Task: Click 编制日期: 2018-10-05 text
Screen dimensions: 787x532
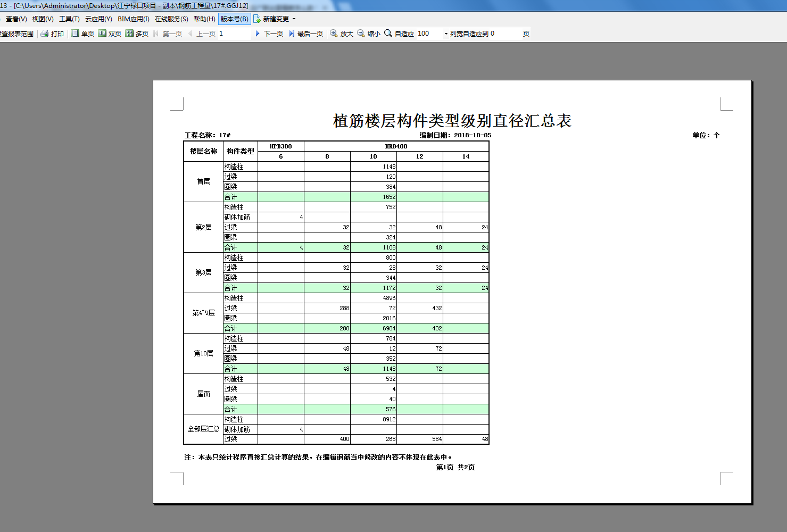Action: click(455, 135)
